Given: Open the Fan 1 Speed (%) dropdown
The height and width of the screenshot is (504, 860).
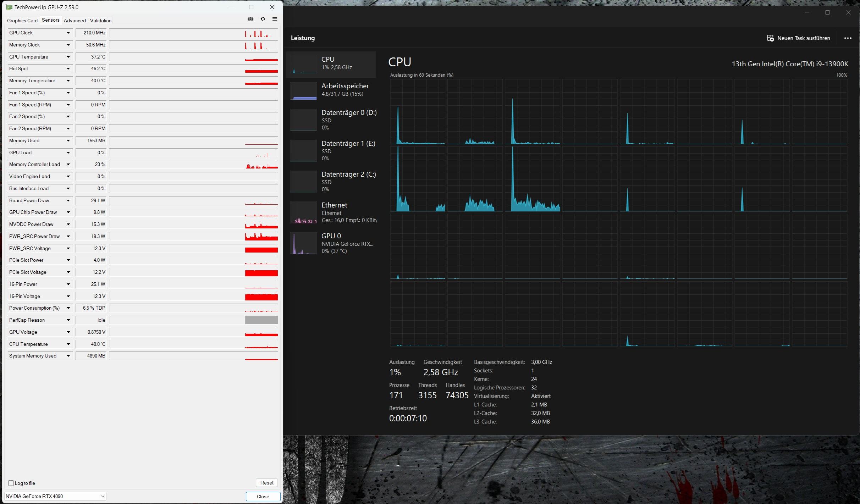Looking at the screenshot, I should coord(68,93).
